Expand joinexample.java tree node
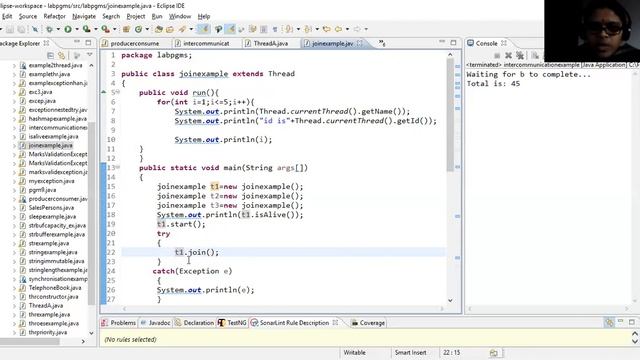The width and height of the screenshot is (640, 360). [x=14, y=146]
